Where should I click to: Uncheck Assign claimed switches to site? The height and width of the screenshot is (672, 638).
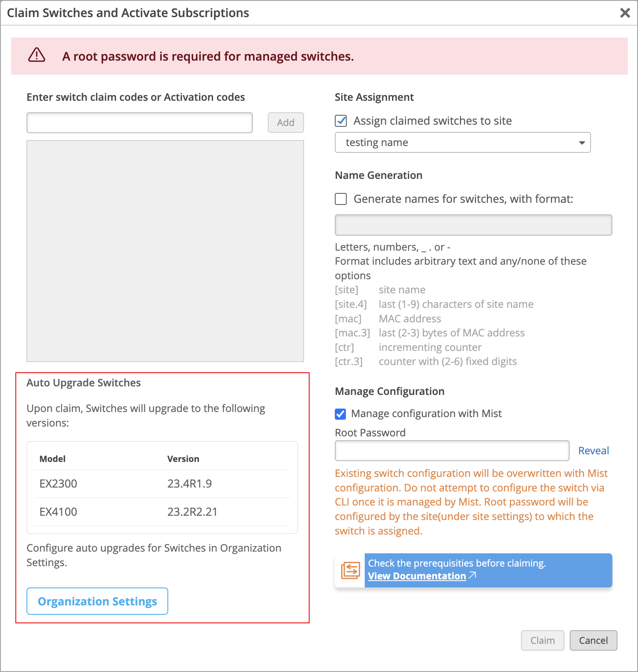(341, 121)
